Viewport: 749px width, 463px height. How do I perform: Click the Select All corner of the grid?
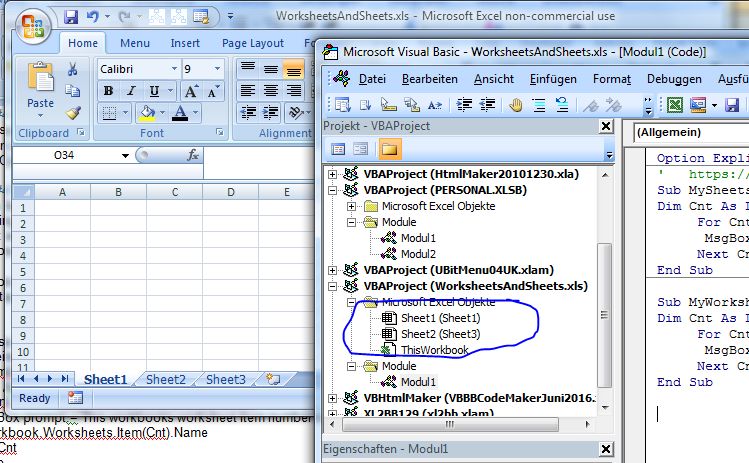click(23, 192)
